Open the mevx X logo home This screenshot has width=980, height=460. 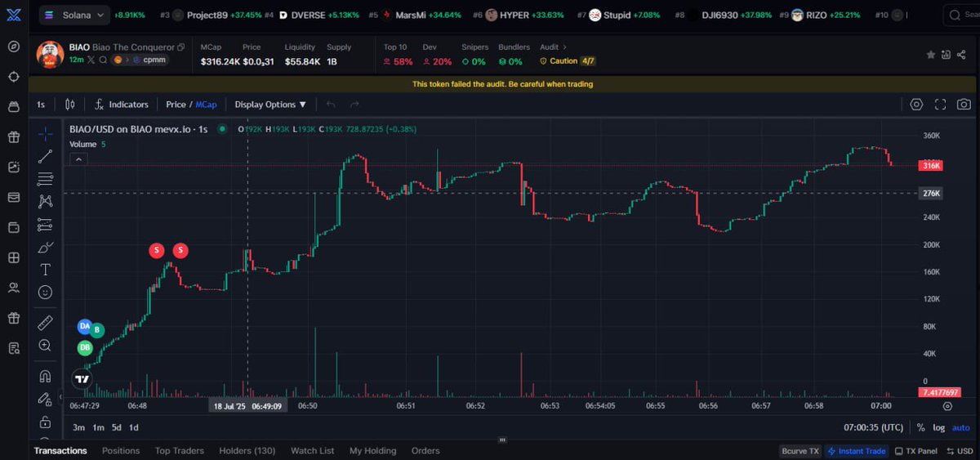[x=14, y=15]
